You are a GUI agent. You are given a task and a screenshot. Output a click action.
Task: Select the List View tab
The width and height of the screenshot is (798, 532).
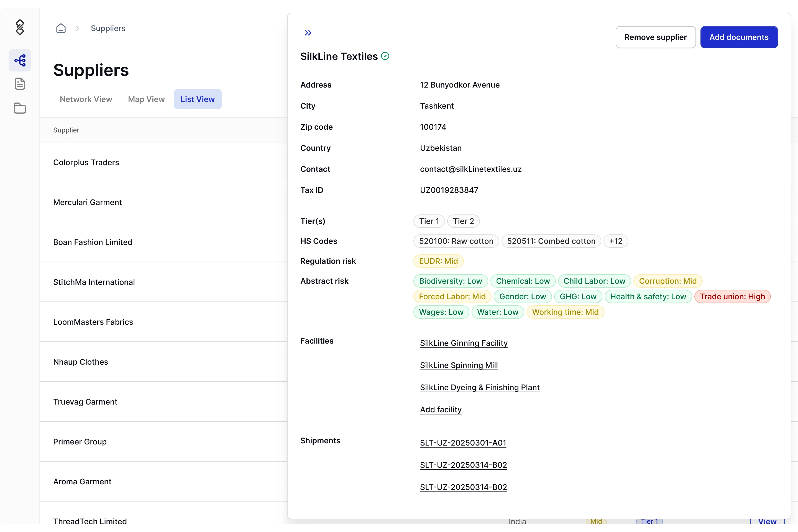pos(198,99)
